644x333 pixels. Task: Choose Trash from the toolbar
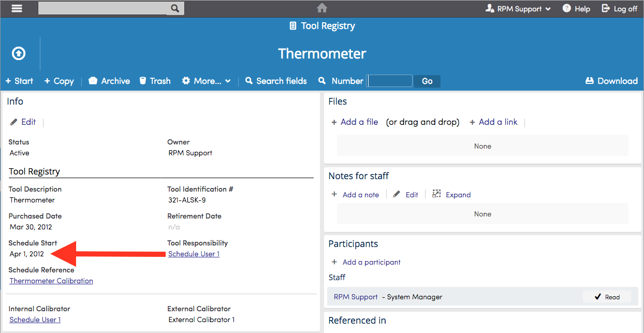pyautogui.click(x=155, y=81)
